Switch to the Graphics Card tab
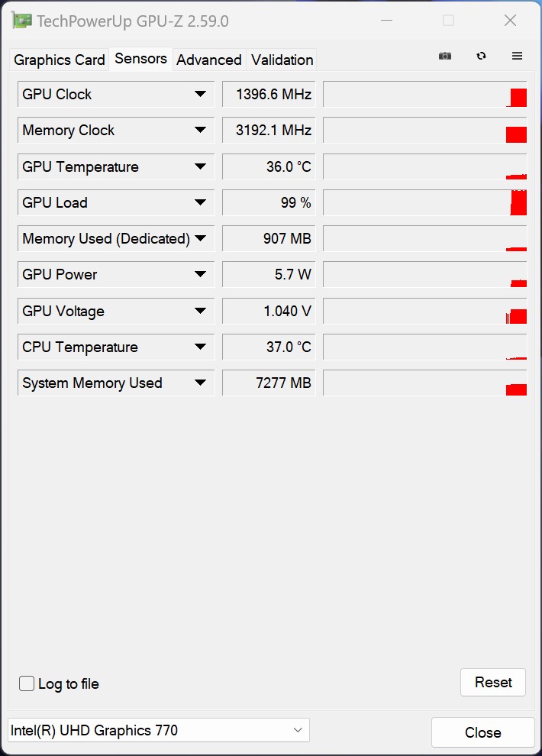 tap(60, 60)
